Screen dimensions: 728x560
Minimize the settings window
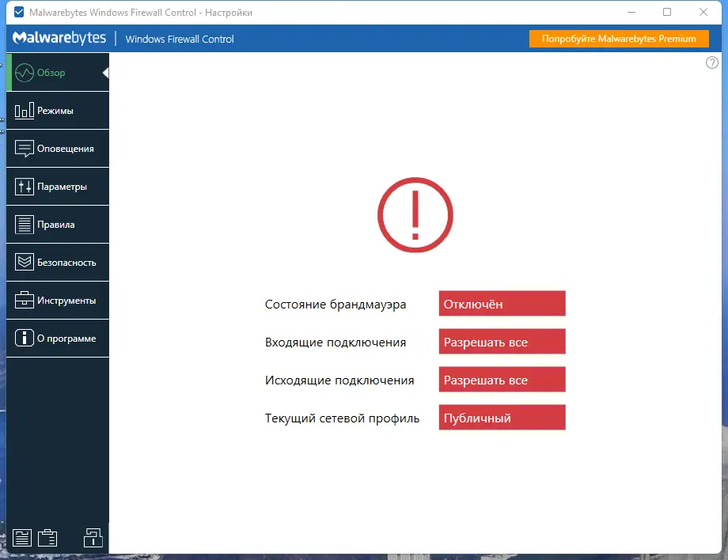coord(631,12)
